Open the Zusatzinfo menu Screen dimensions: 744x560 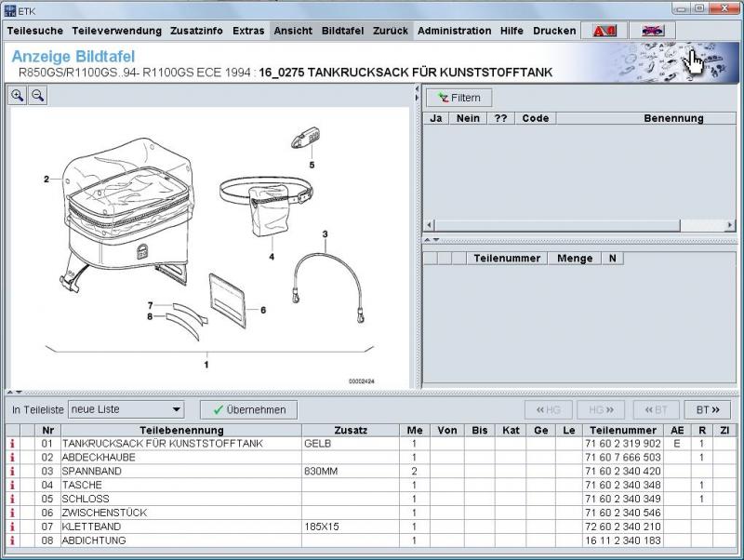click(196, 31)
